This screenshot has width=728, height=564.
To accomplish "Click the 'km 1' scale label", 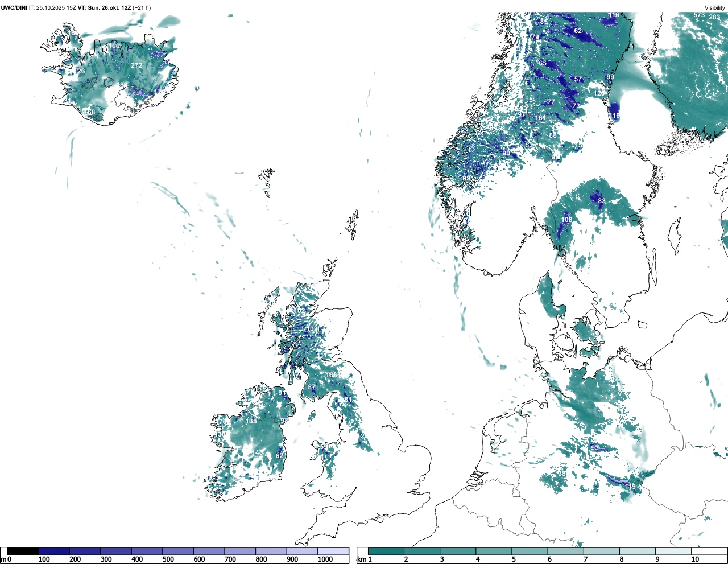I will click(x=365, y=559).
